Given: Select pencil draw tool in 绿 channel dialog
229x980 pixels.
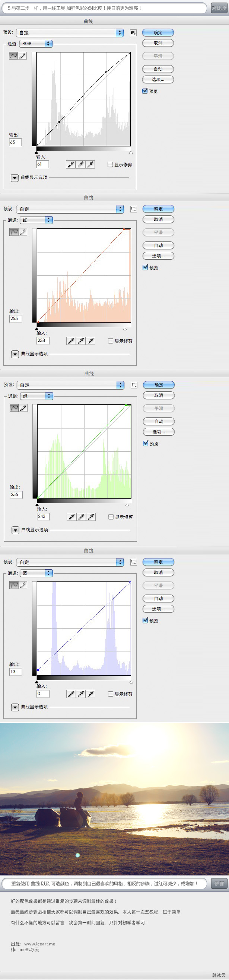Looking at the screenshot, I should [23, 408].
